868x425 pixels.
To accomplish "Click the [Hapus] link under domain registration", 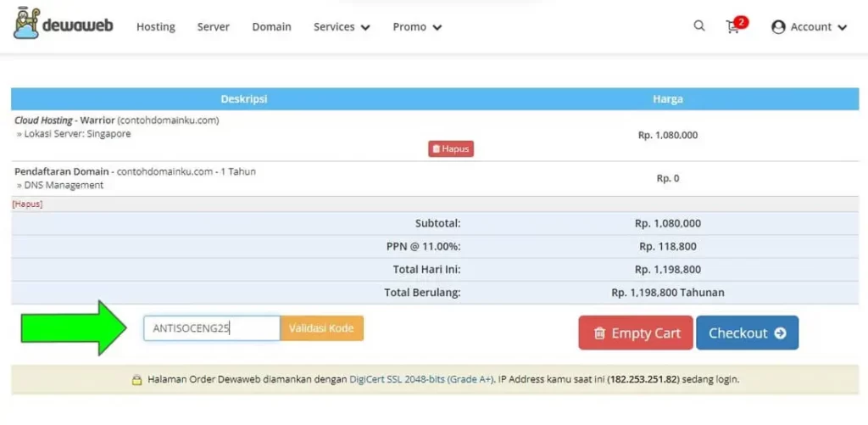I will pos(27,204).
